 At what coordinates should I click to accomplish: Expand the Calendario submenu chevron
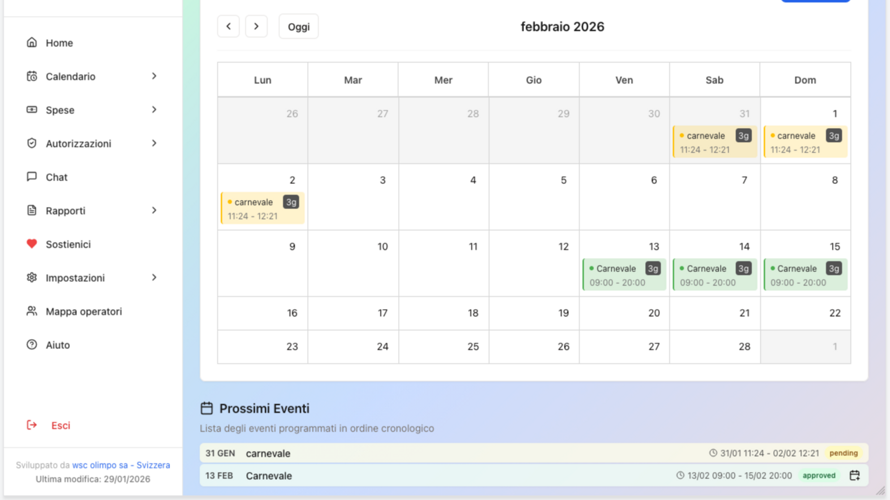coord(154,76)
